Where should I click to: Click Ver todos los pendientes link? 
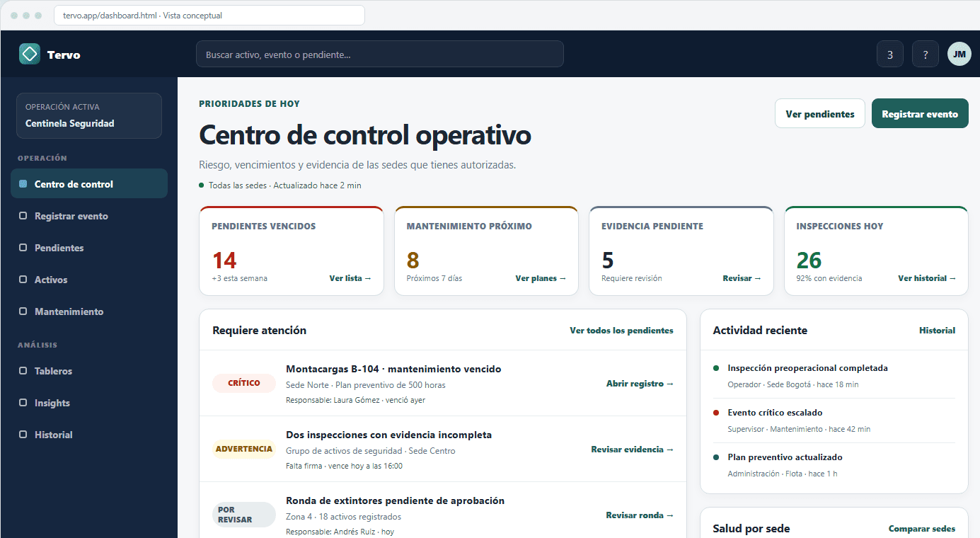(621, 330)
